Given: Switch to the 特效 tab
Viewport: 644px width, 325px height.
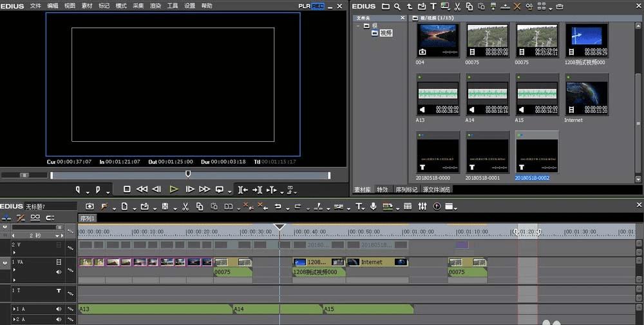Looking at the screenshot, I should (x=383, y=190).
